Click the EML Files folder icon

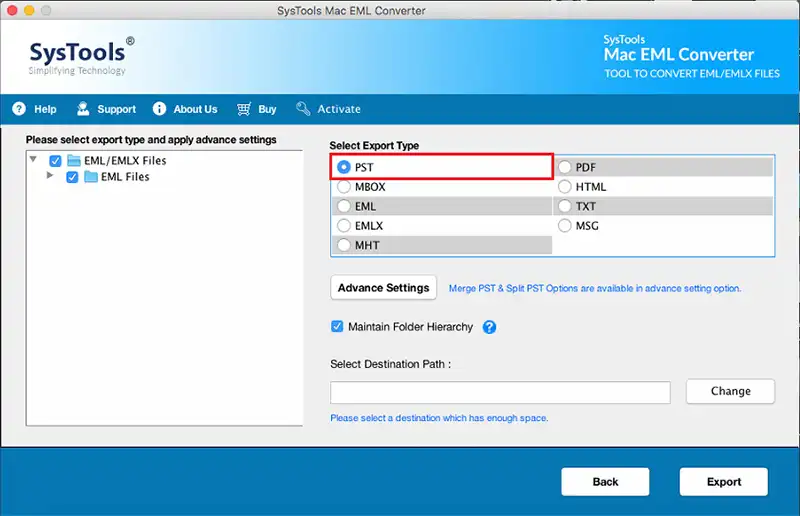pos(91,177)
